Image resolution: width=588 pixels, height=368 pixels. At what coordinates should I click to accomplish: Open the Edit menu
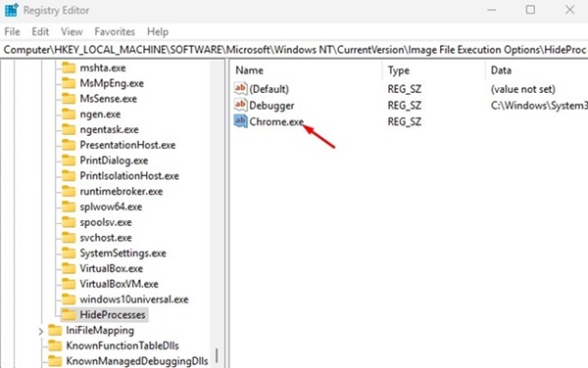[40, 32]
